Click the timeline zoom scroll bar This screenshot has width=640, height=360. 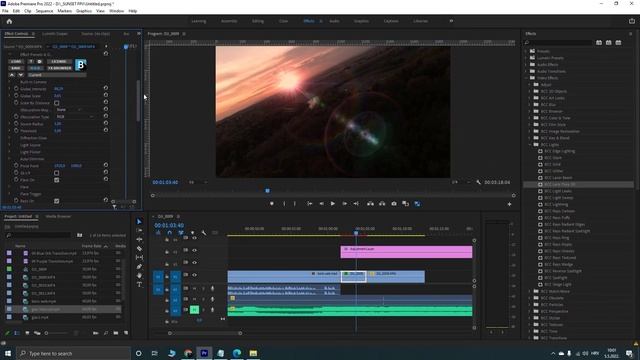(x=205, y=333)
